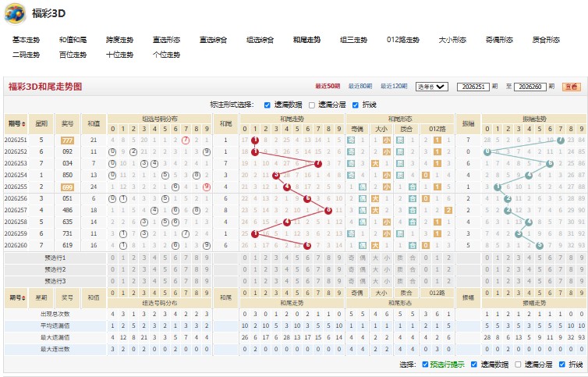This screenshot has height=377, width=588.
Task: Click the 出现总次数 row label
Action: [x=55, y=315]
